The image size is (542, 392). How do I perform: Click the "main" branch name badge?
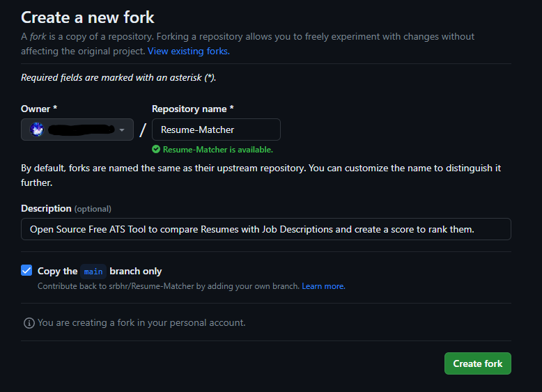coord(93,272)
